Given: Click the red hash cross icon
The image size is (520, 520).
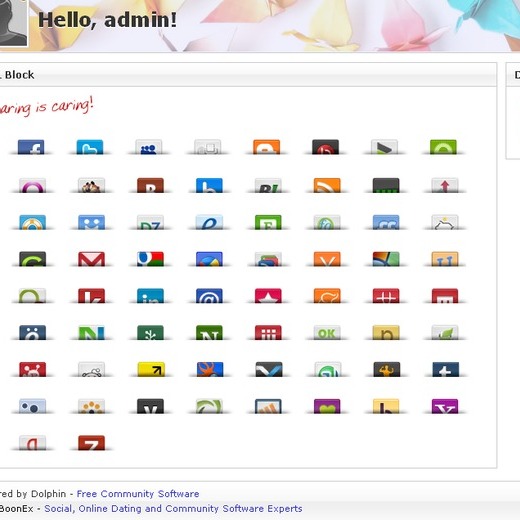Looking at the screenshot, I should tap(386, 296).
